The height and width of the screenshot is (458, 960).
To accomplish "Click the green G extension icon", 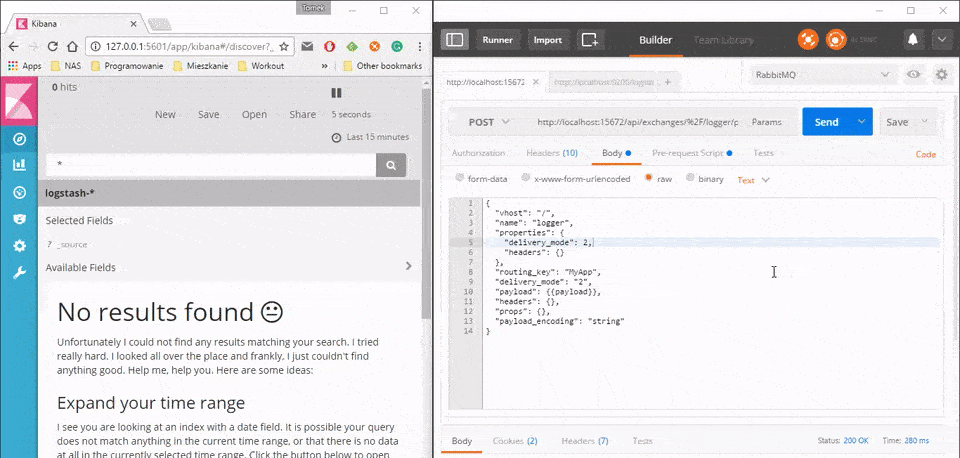I will [397, 47].
